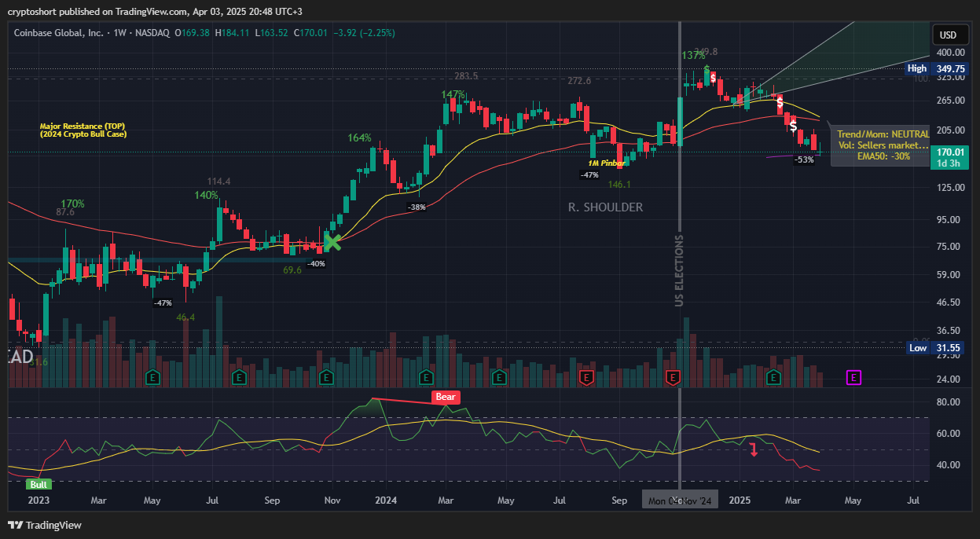Viewport: 980px width, 539px height.
Task: Click the 46.4 price annotation
Action: pos(185,317)
